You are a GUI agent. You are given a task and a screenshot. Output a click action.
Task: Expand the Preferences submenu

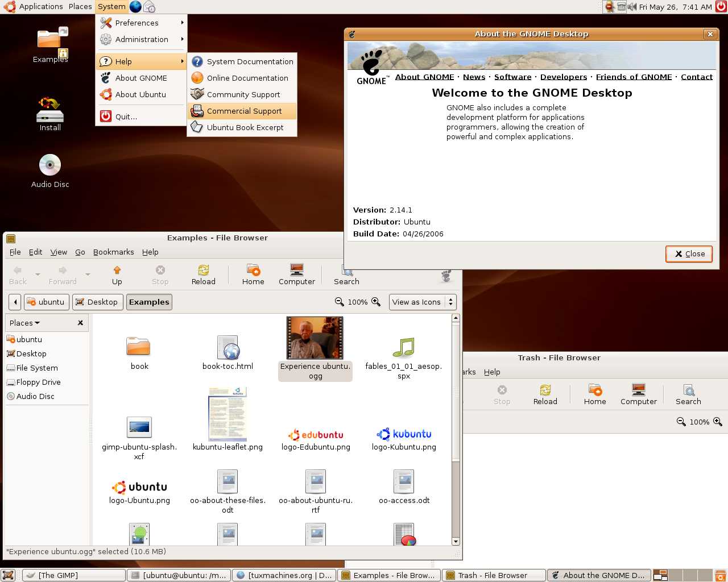click(142, 23)
